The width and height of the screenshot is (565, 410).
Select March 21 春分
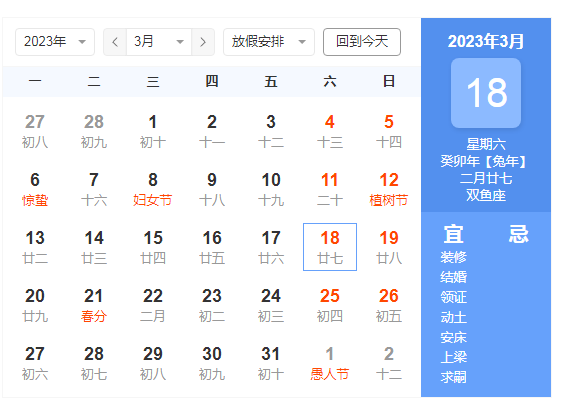(x=94, y=305)
